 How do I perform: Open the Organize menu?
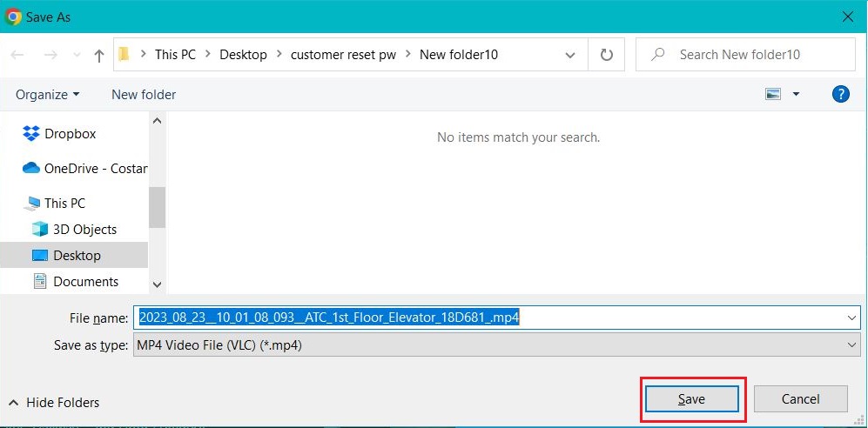coord(48,95)
